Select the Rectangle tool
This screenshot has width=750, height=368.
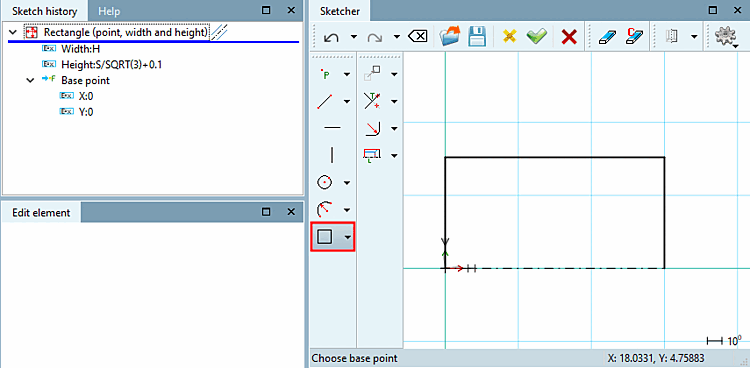point(325,236)
